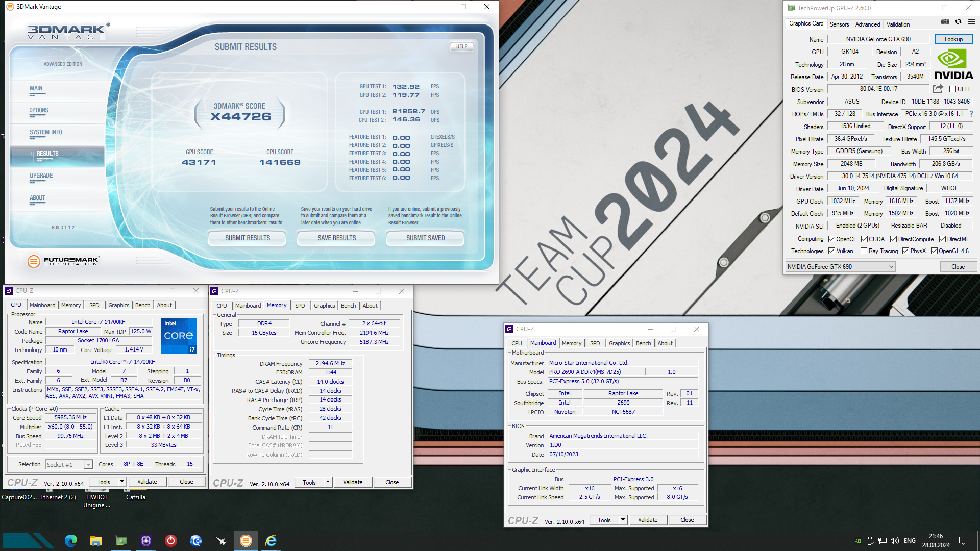
Task: Open the NVIDIA GeForce GTX 690 GPU selector dropdown
Action: [x=840, y=267]
